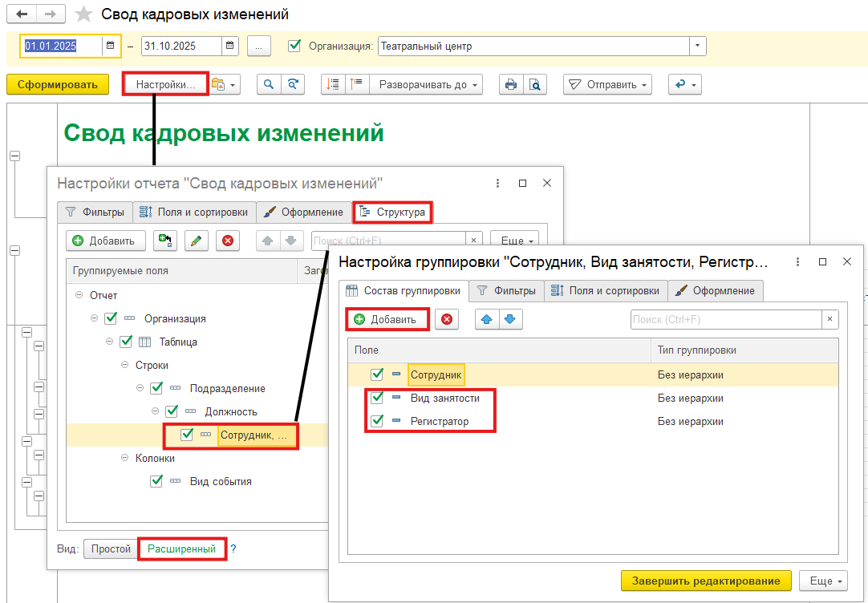Add report to favorites with star icon
This screenshot has height=603, width=868.
pyautogui.click(x=84, y=14)
